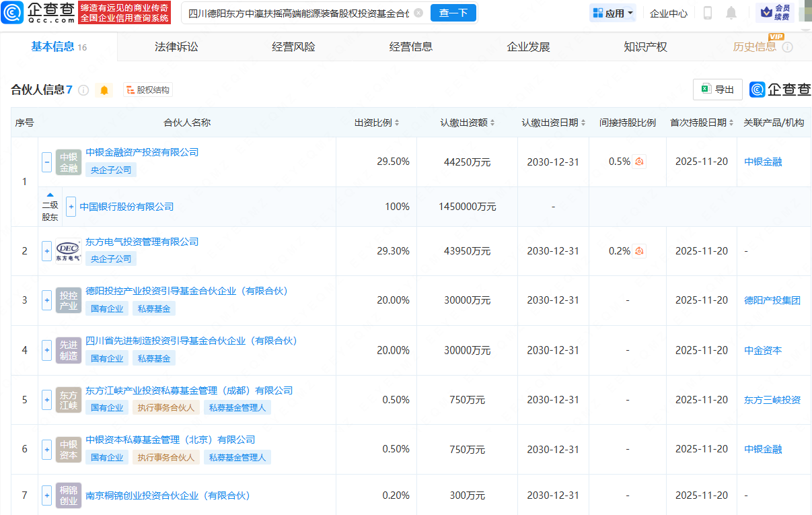
Task: Sort by 出资比例 column
Action: pos(377,123)
